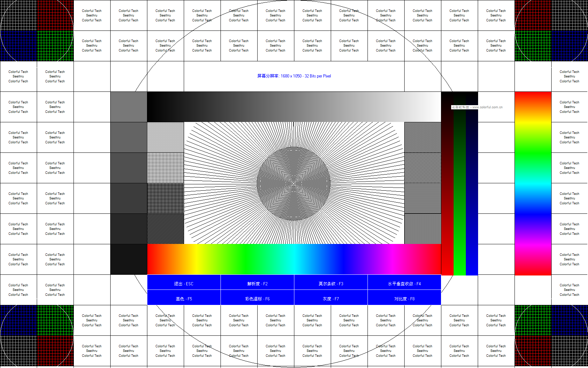Click the www.colorful.com.cn website link

[487, 108]
